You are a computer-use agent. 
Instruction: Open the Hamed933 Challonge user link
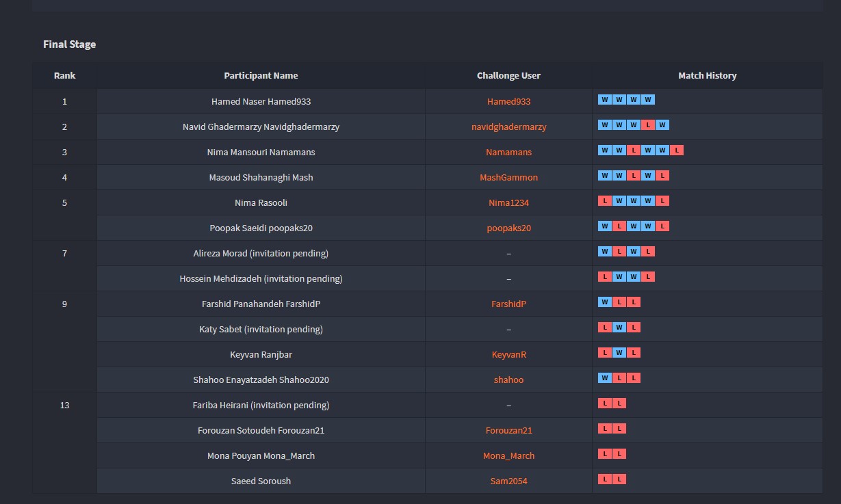[x=508, y=101]
